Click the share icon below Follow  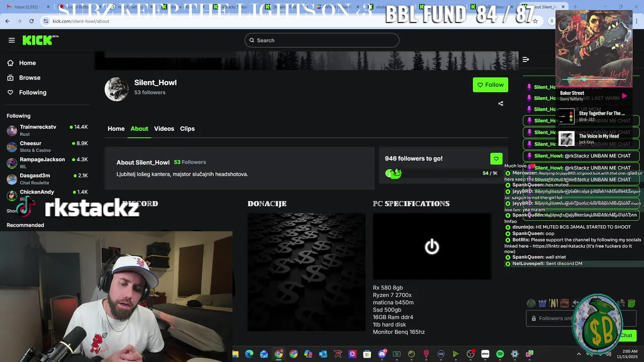[501, 104]
